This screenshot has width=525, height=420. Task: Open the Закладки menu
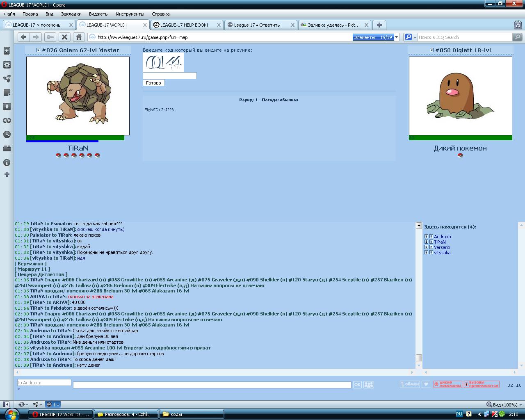click(x=71, y=14)
